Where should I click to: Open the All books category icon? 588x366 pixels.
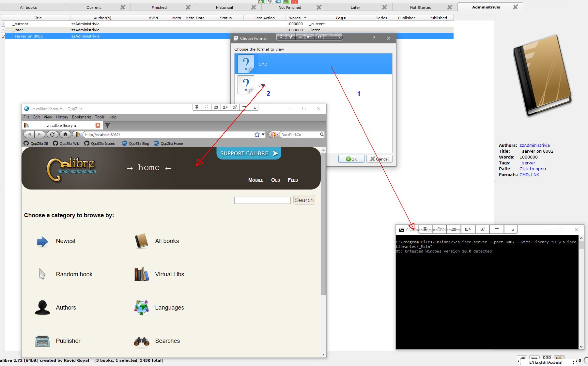tap(141, 241)
